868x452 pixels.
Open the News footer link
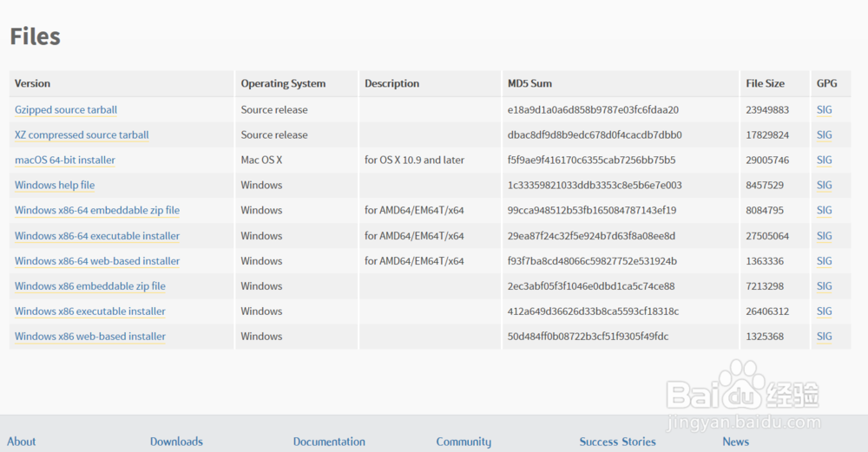[x=735, y=442]
